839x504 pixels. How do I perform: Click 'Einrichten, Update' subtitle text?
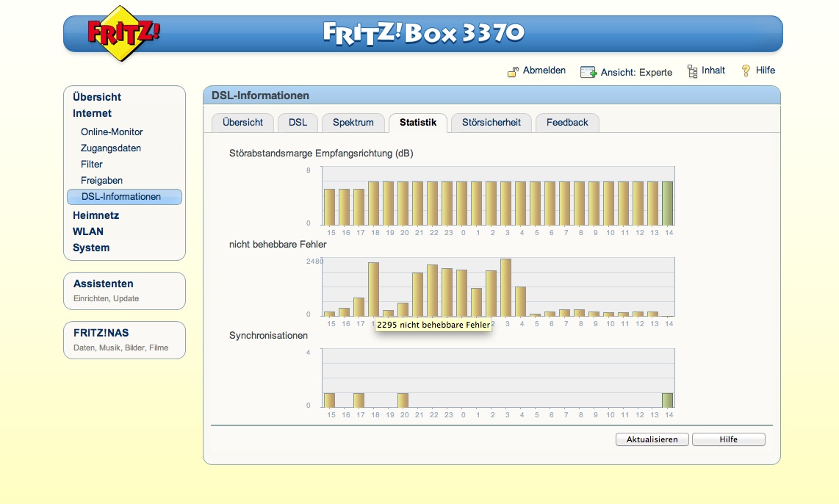coord(106,298)
